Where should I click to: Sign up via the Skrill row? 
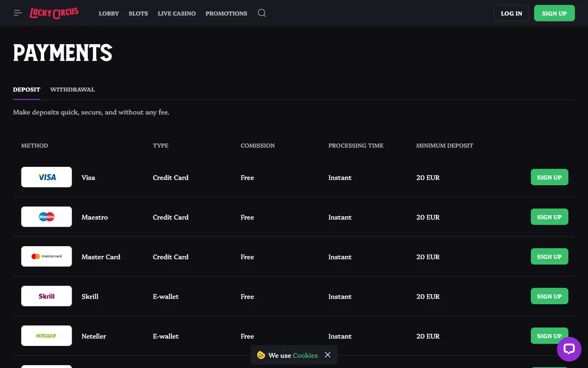pos(549,296)
